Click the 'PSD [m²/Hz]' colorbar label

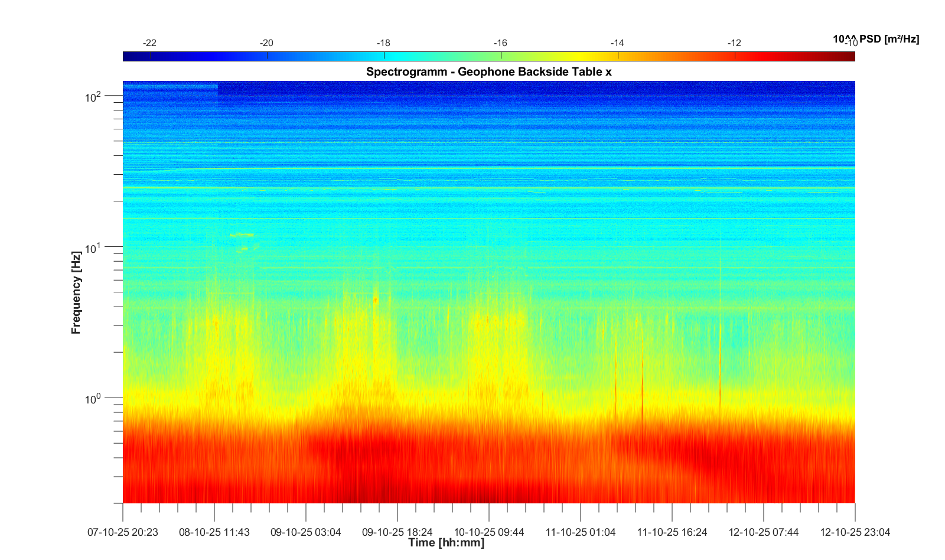pyautogui.click(x=889, y=39)
